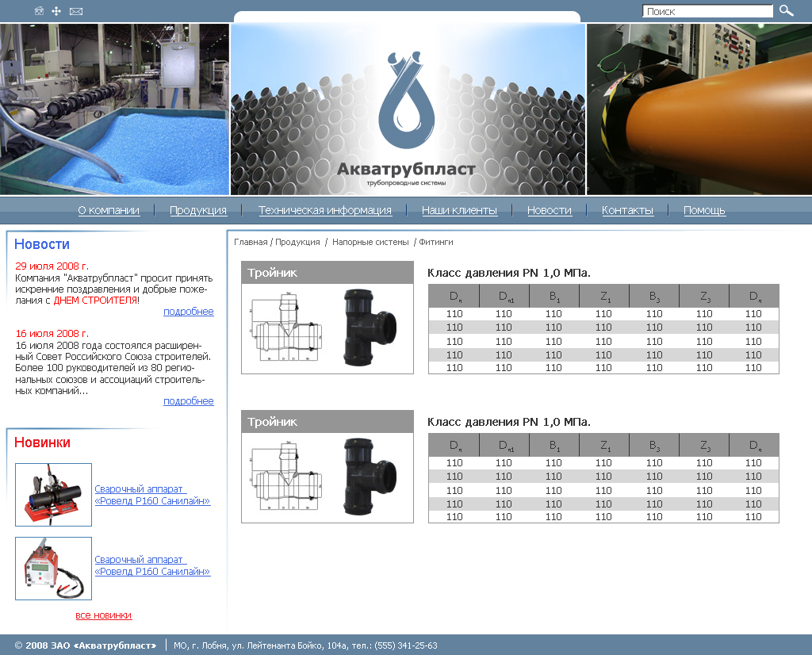Open the Новости menu item

pos(550,210)
